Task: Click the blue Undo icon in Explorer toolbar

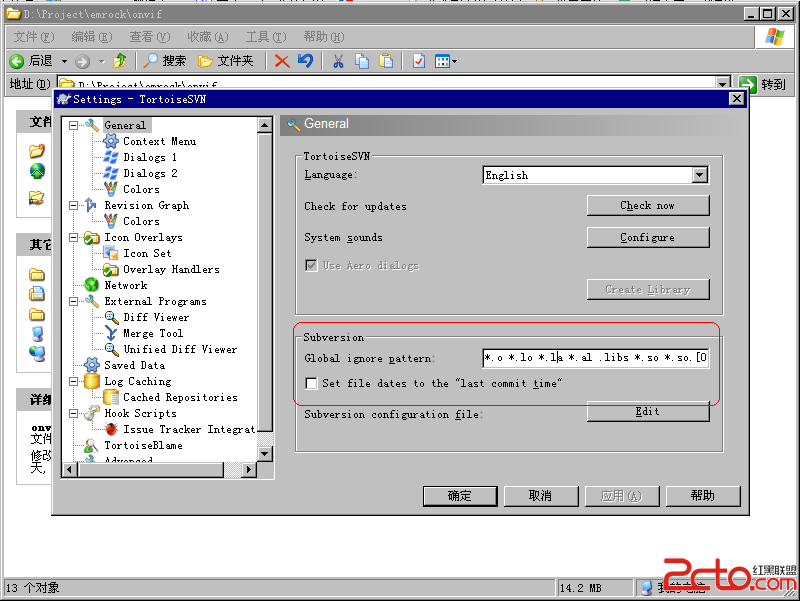Action: 305,61
